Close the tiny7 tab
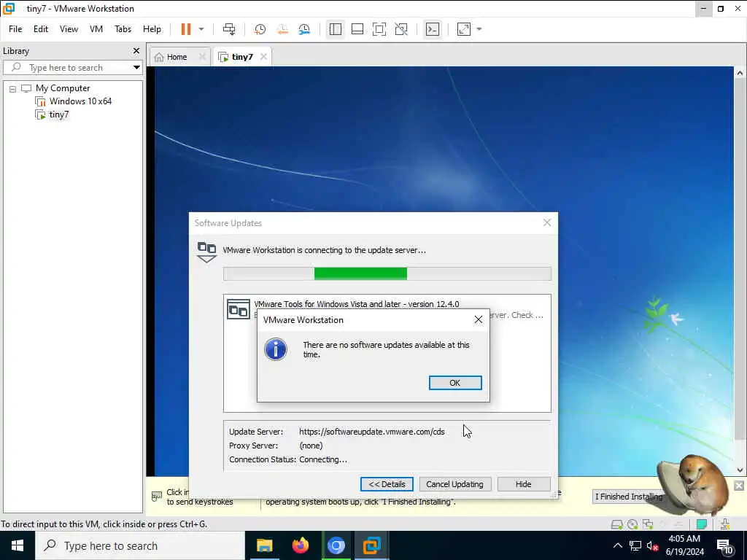Viewport: 747px width, 560px height. pyautogui.click(x=263, y=57)
